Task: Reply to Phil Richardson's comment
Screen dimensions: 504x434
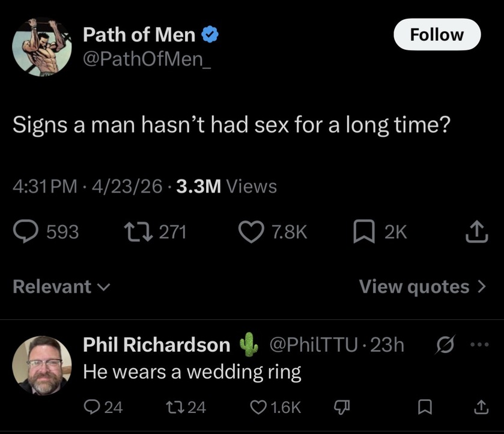Action: (92, 408)
